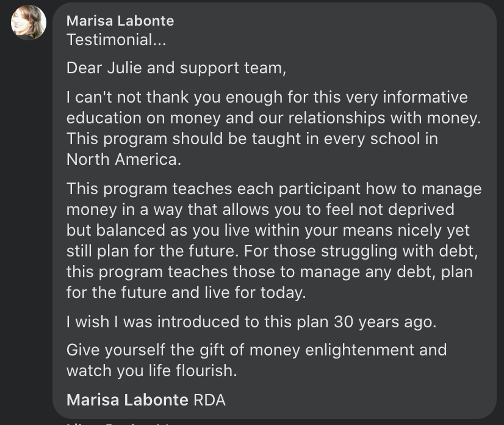Click the 'Give yourself the gift' line

[256, 350]
